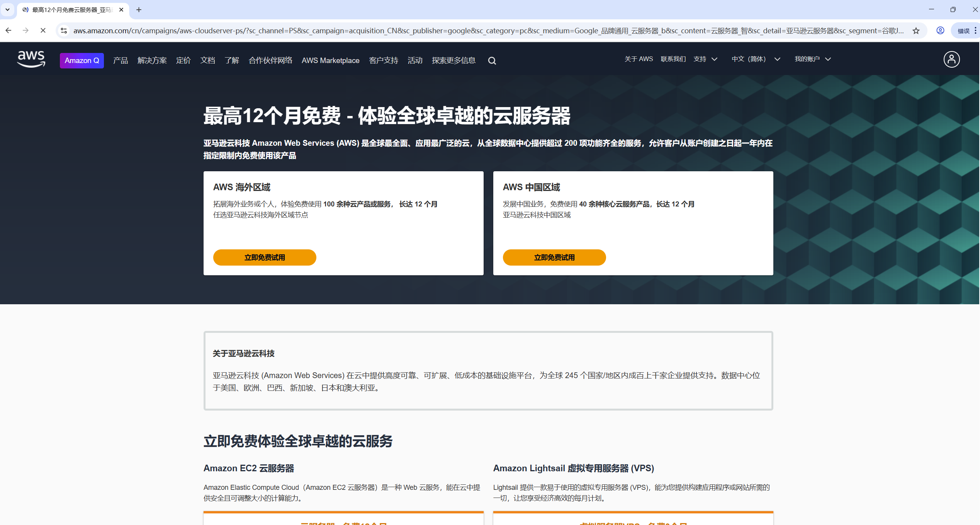Open the 定价 menu
This screenshot has width=980, height=525.
183,61
